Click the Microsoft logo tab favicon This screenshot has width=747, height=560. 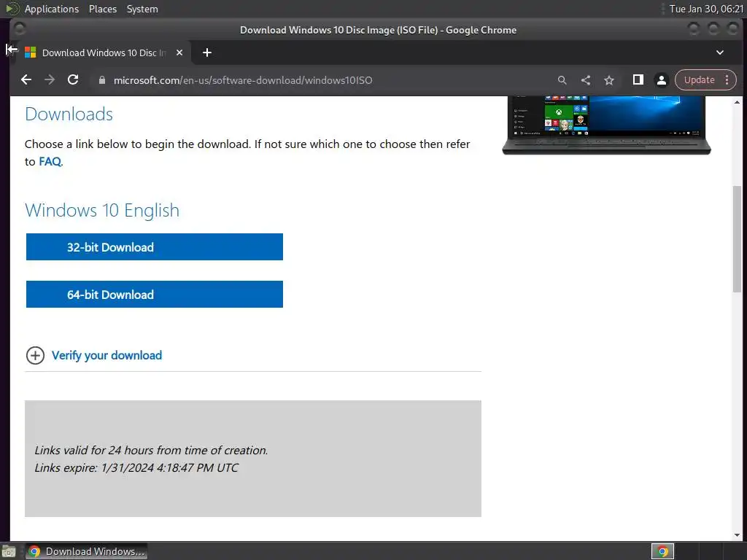[31, 52]
